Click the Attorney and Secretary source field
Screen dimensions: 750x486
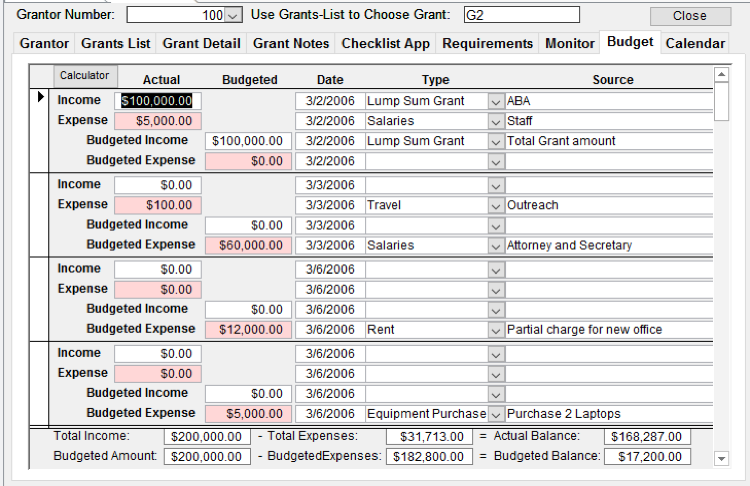click(609, 246)
